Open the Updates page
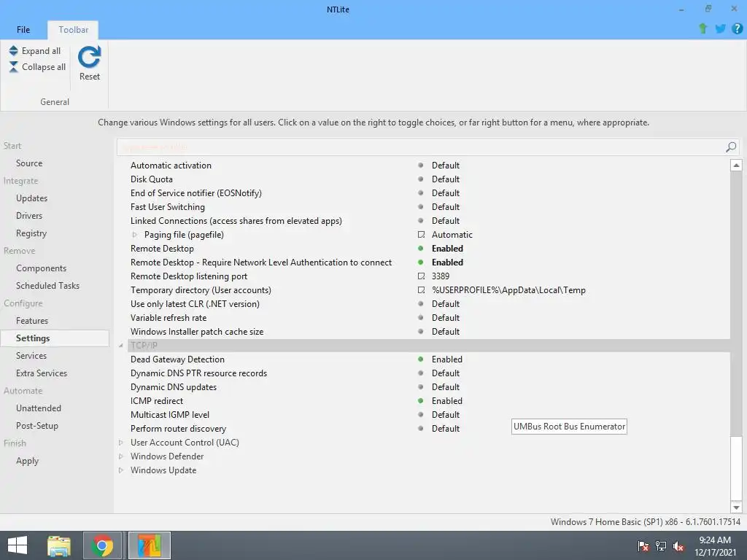The width and height of the screenshot is (747, 560). 31,198
